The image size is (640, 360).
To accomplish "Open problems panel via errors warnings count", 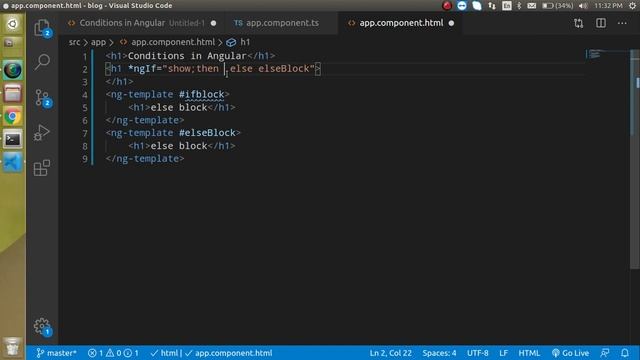I will (x=113, y=353).
